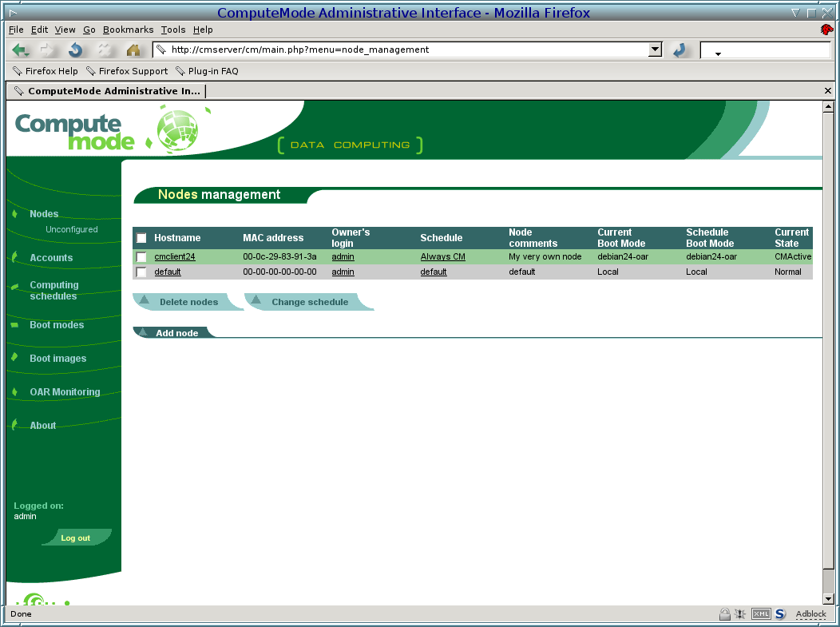
Task: Click the 'My very own node' comment
Action: pyautogui.click(x=545, y=256)
